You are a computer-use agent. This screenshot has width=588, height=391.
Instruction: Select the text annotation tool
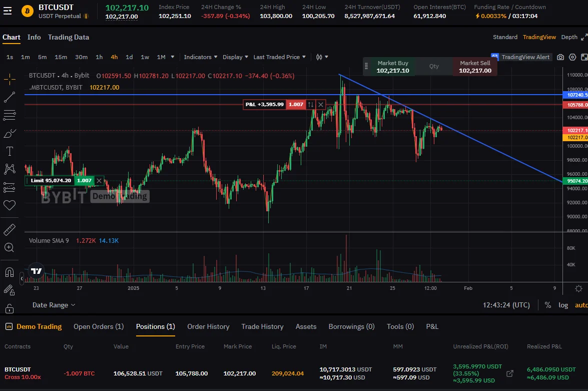click(x=10, y=151)
